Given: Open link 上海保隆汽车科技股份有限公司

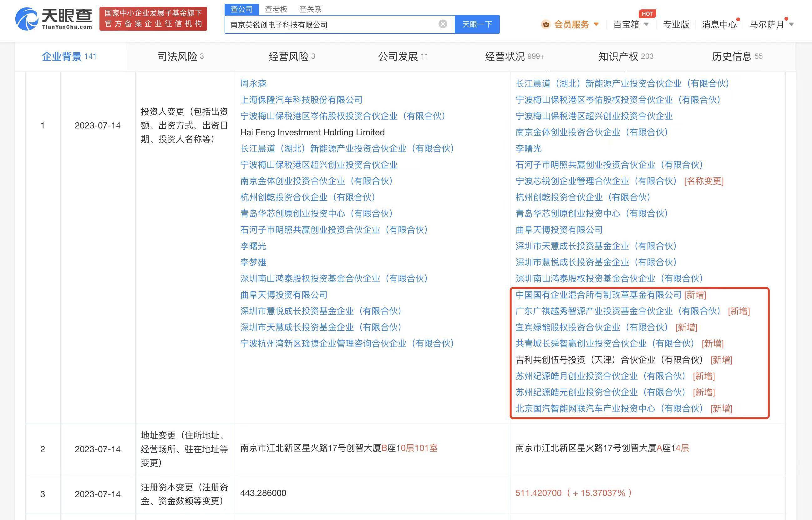Looking at the screenshot, I should (301, 100).
